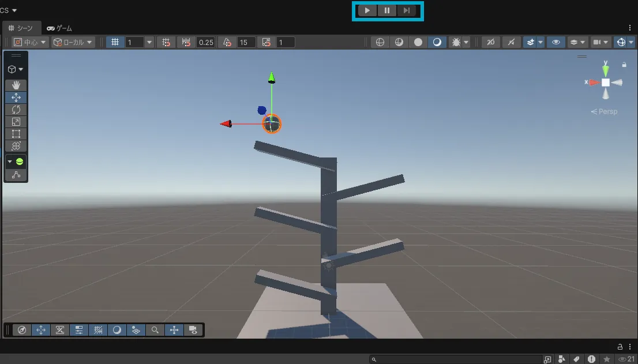Select the シーン tab
The image size is (638, 364).
[22, 28]
